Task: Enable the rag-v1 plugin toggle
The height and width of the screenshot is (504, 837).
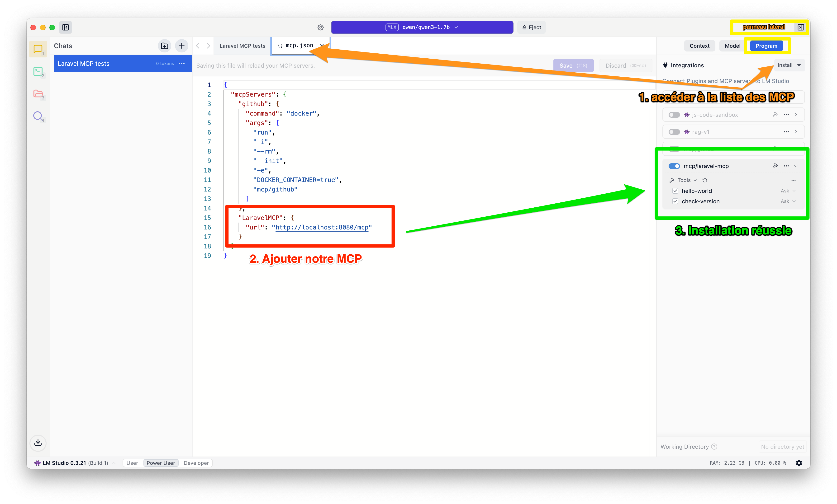Action: pyautogui.click(x=674, y=132)
